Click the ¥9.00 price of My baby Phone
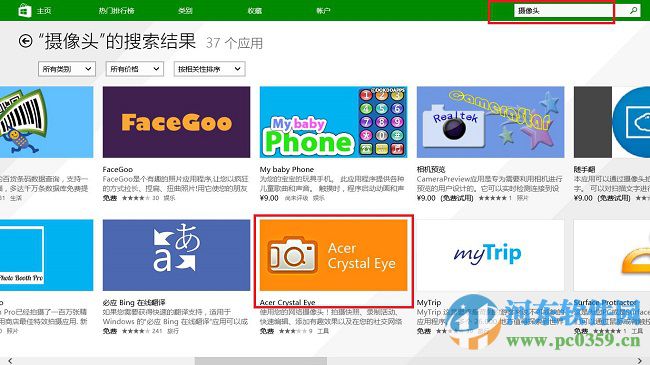Screen dimensions: 650x365 pos(269,198)
